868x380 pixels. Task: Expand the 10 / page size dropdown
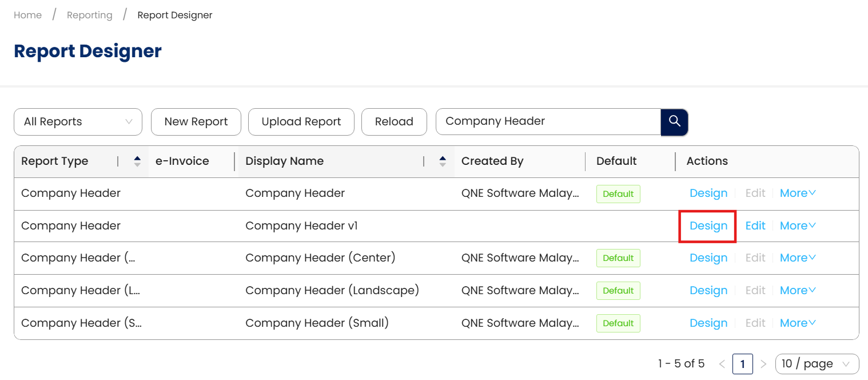(x=817, y=364)
